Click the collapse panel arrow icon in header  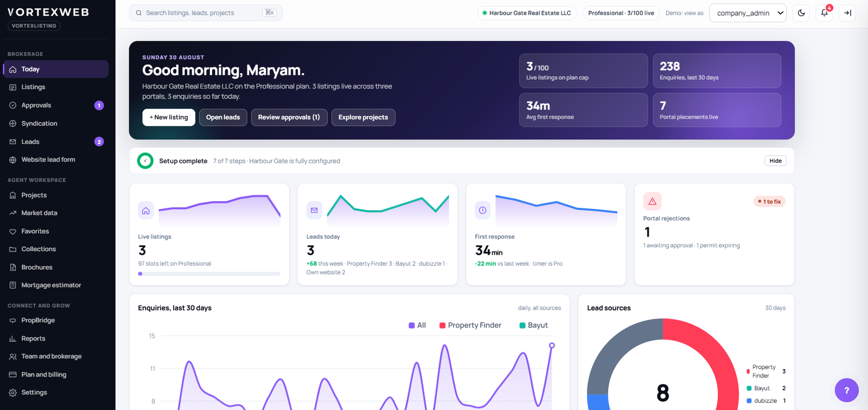[847, 13]
